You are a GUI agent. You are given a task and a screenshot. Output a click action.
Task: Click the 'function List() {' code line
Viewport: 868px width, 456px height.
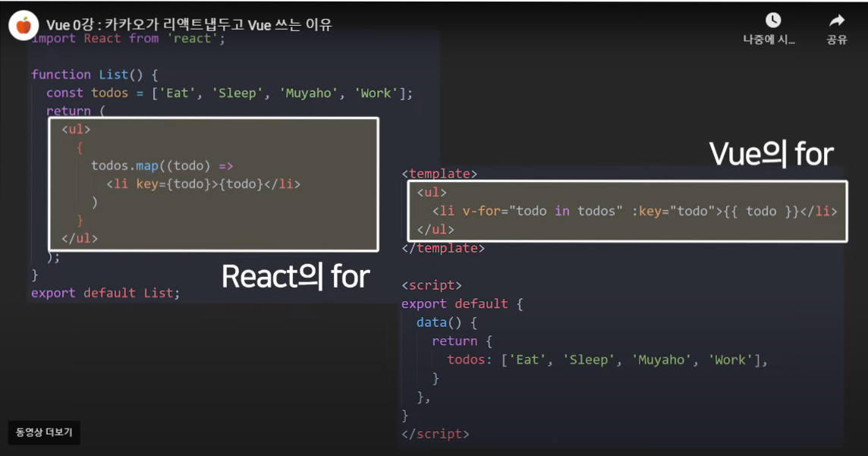95,74
